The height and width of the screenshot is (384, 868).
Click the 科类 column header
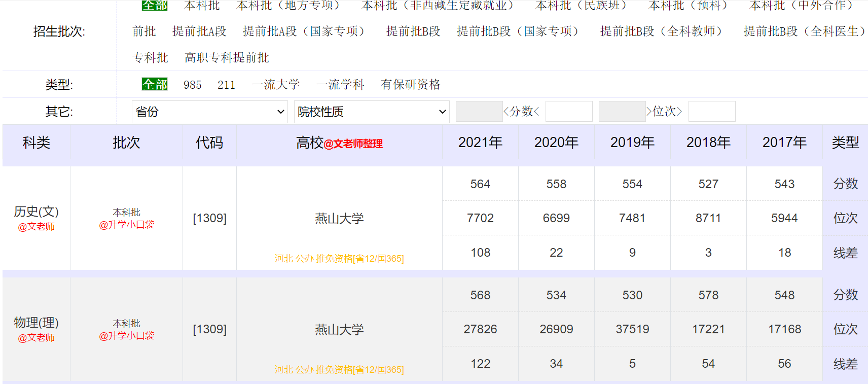tap(37, 143)
